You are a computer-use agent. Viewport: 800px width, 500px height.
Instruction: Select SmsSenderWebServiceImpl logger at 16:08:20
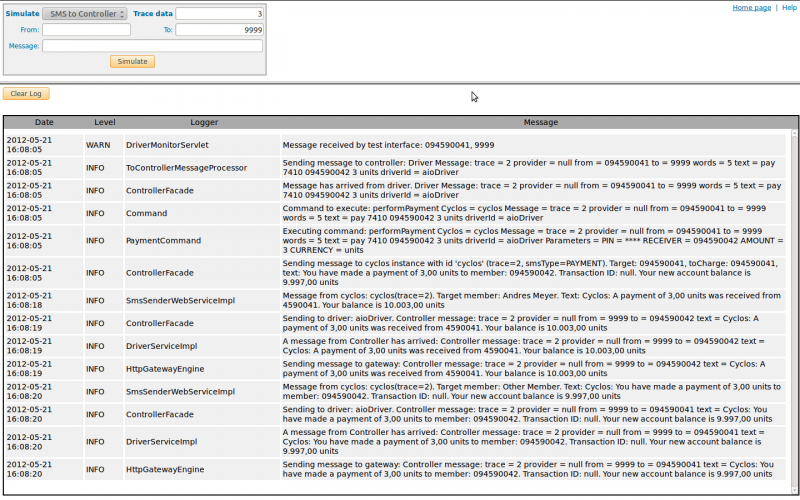point(181,391)
